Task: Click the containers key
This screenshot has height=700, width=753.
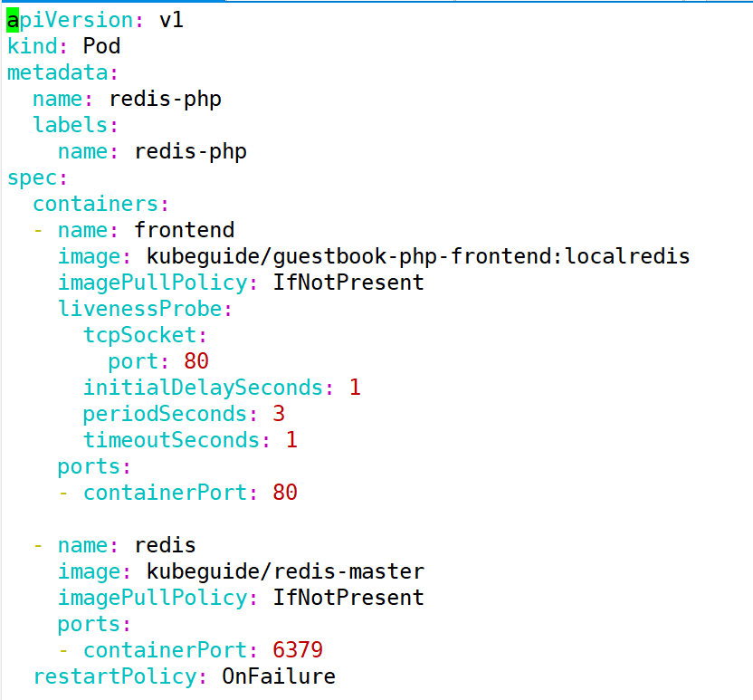Action: (96, 204)
